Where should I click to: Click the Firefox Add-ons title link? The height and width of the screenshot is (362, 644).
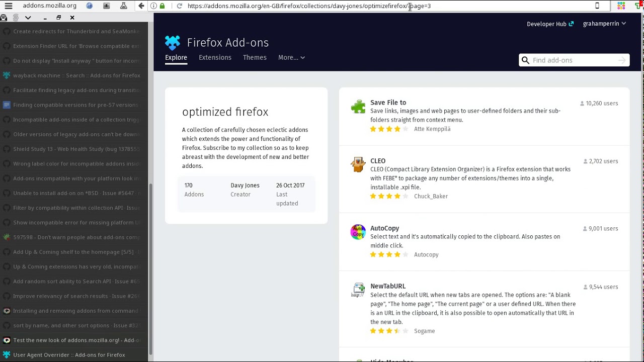coord(228,43)
